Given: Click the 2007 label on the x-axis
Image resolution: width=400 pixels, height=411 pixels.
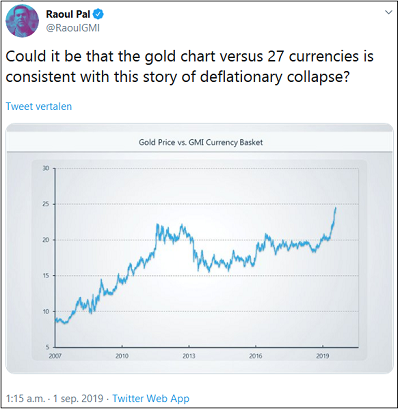Looking at the screenshot, I should coord(55,356).
